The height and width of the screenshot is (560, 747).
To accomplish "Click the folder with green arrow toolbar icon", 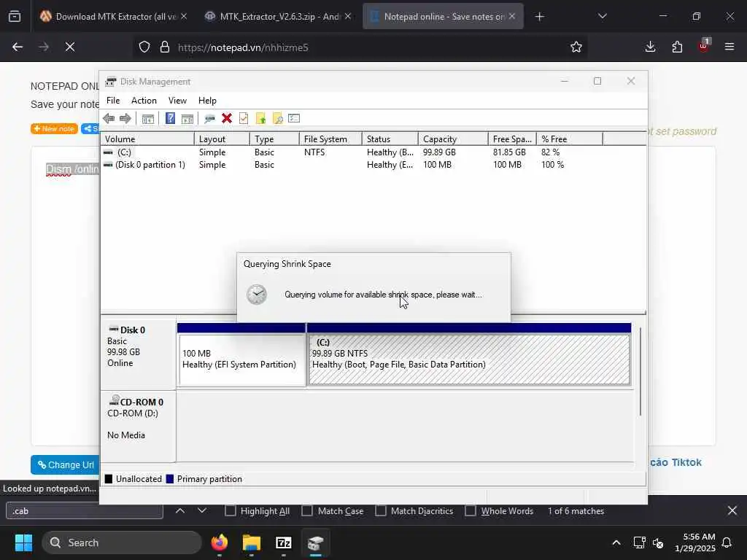I will point(260,119).
